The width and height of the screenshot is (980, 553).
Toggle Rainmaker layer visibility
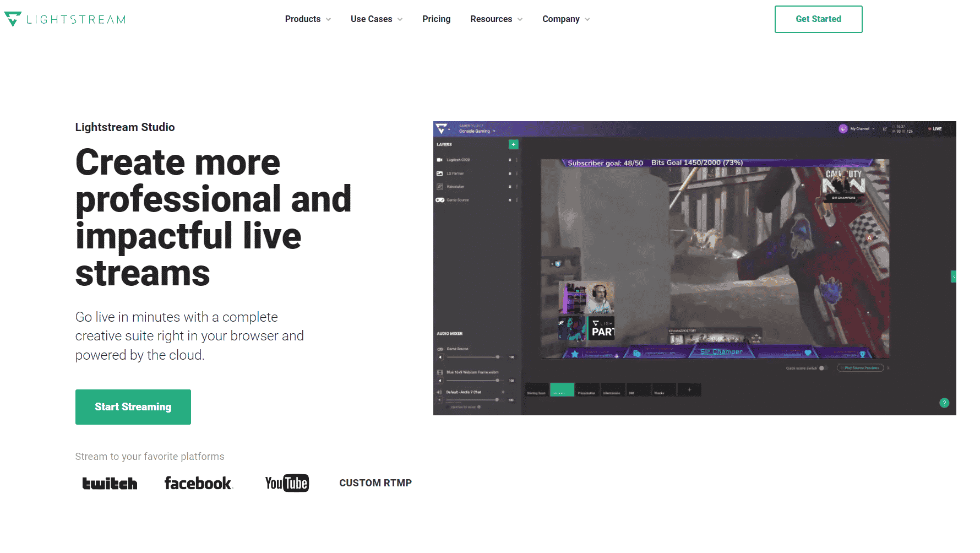click(x=510, y=187)
